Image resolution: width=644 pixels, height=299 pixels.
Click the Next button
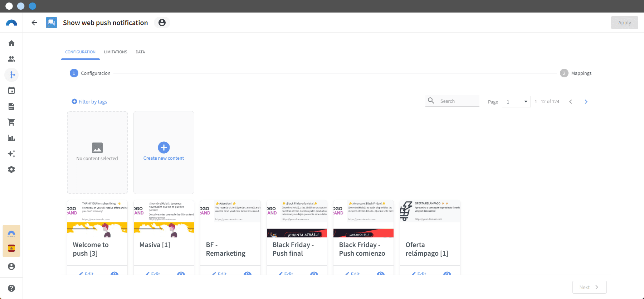(x=589, y=287)
